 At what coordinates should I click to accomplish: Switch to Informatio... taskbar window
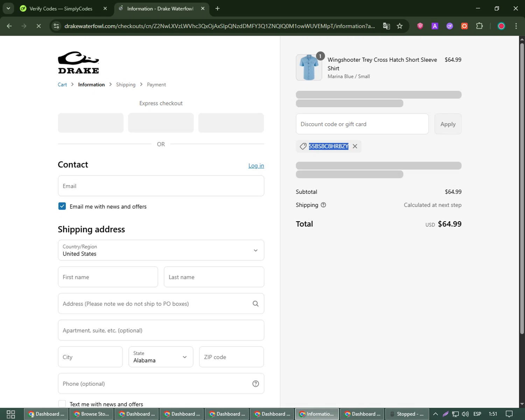[x=317, y=414]
